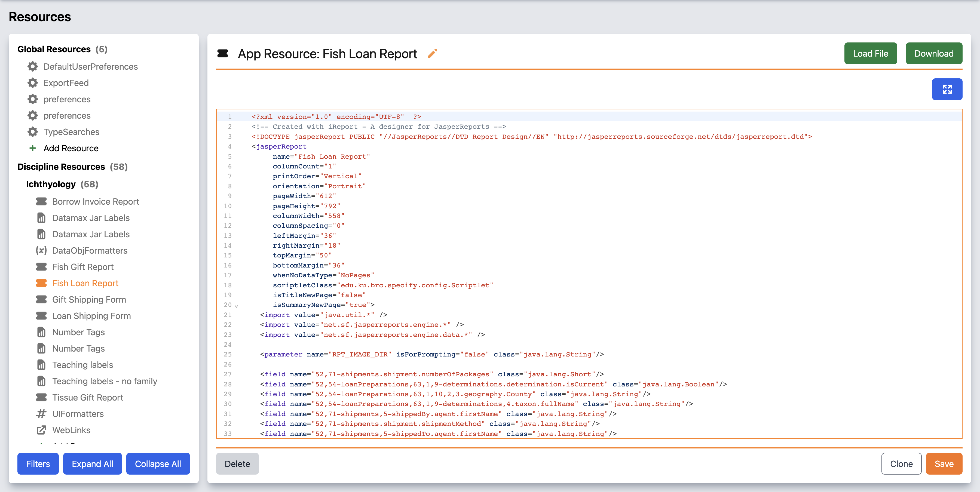Open the WebLinks resource

71,430
